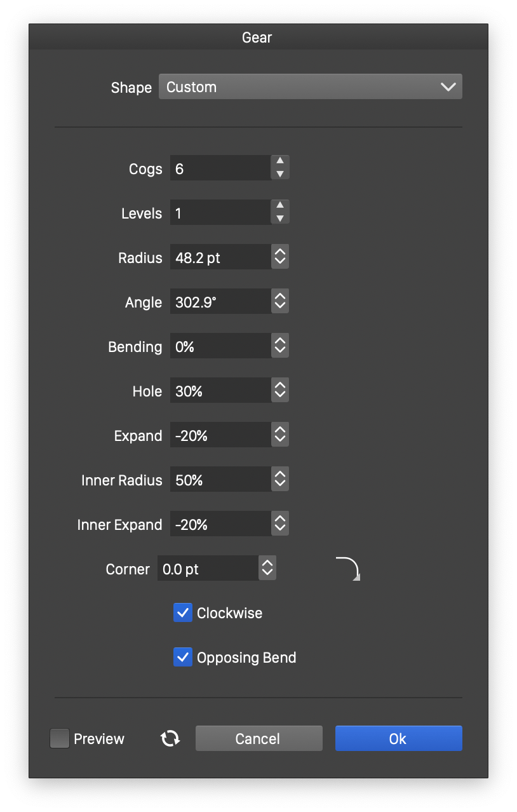Uncheck the Clockwise checkbox
This screenshot has width=517, height=812.
[x=183, y=612]
